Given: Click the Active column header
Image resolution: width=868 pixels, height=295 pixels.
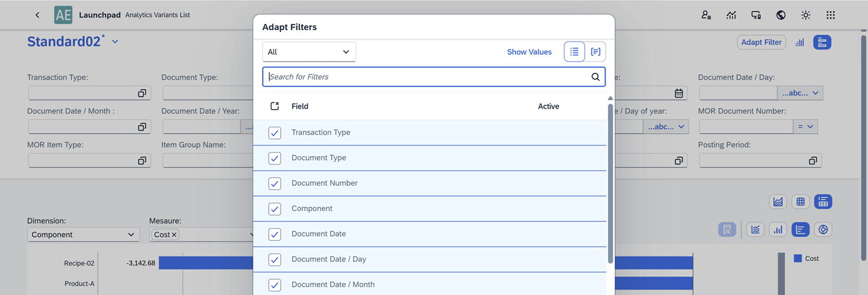Looking at the screenshot, I should [x=548, y=106].
